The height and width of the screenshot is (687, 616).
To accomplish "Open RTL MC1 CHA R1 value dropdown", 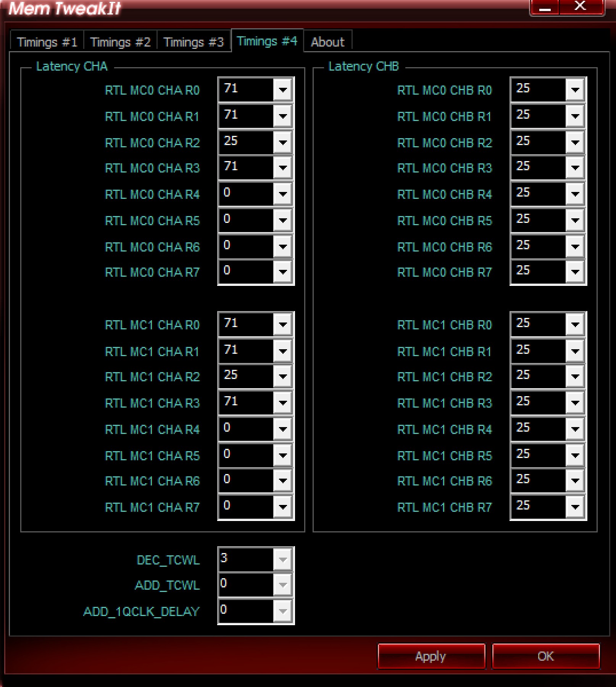I will tap(282, 351).
